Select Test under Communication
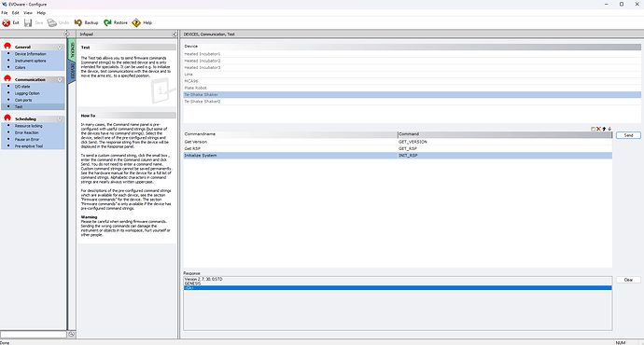This screenshot has width=644, height=345. [x=19, y=106]
